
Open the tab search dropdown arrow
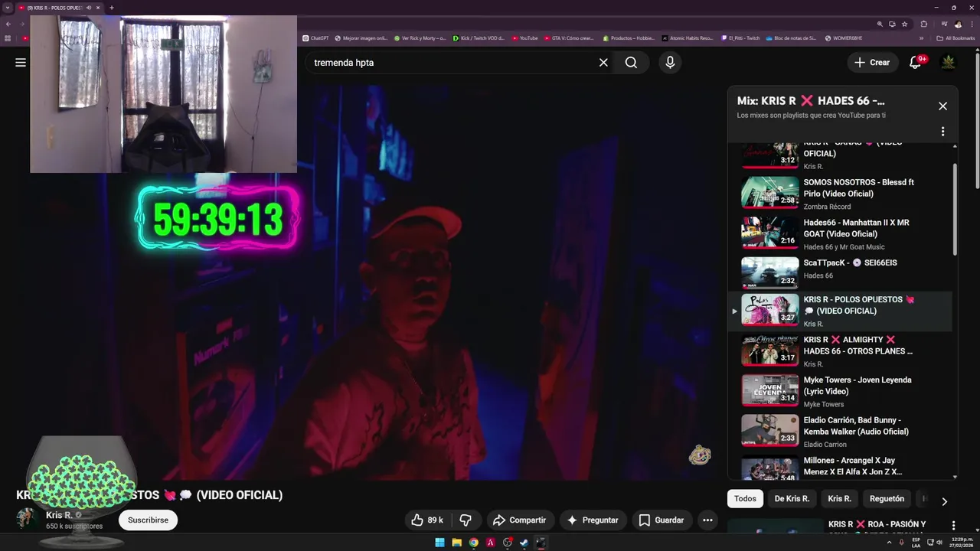8,8
